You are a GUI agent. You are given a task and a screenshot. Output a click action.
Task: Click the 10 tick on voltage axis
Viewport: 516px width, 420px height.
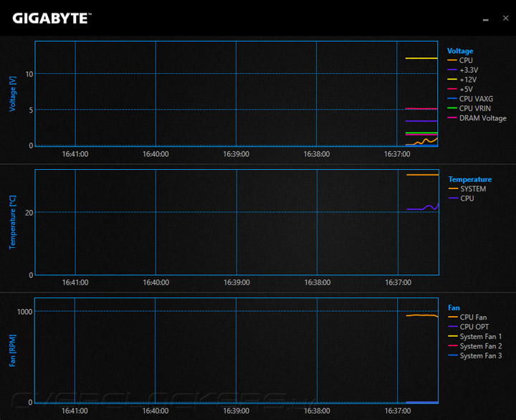(29, 74)
